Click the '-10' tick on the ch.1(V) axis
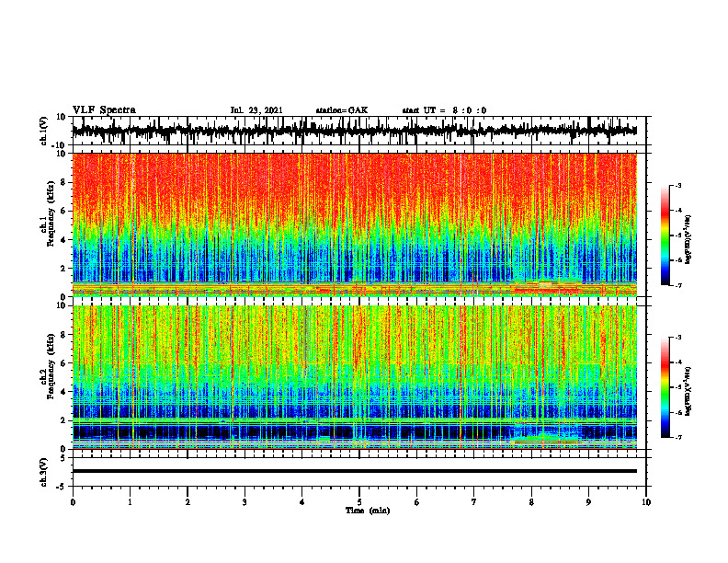The height and width of the screenshot is (563, 728). (60, 145)
